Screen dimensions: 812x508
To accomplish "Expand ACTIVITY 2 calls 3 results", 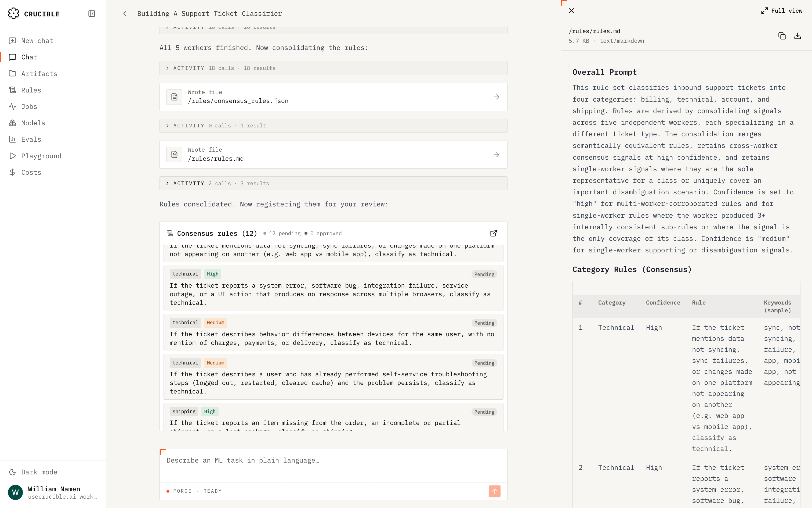I will (x=333, y=183).
